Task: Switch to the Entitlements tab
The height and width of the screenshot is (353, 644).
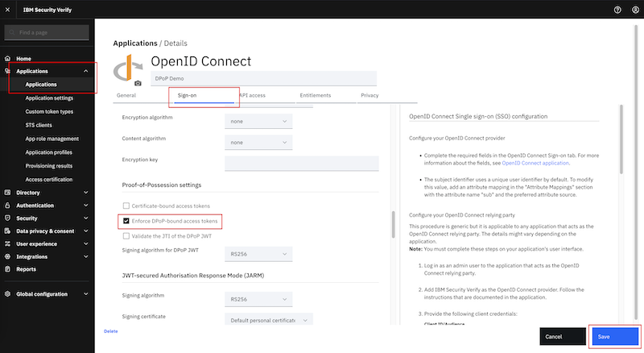Action: point(315,95)
